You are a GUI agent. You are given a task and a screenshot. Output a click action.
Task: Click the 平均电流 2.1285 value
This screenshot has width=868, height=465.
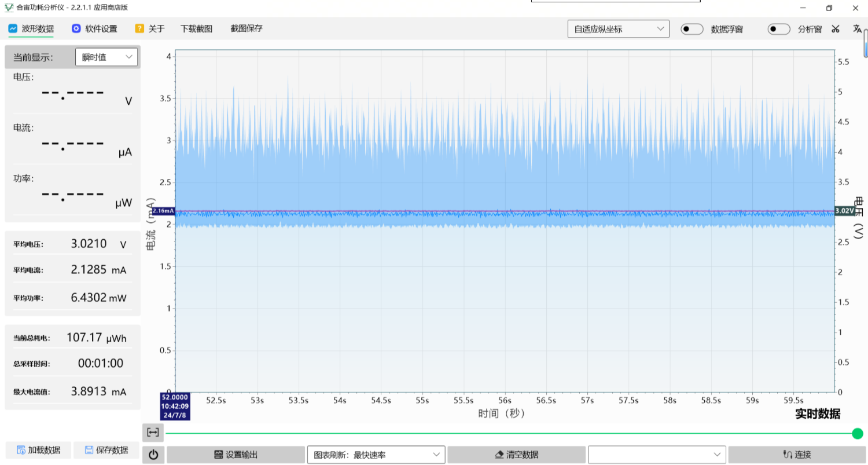click(x=89, y=270)
